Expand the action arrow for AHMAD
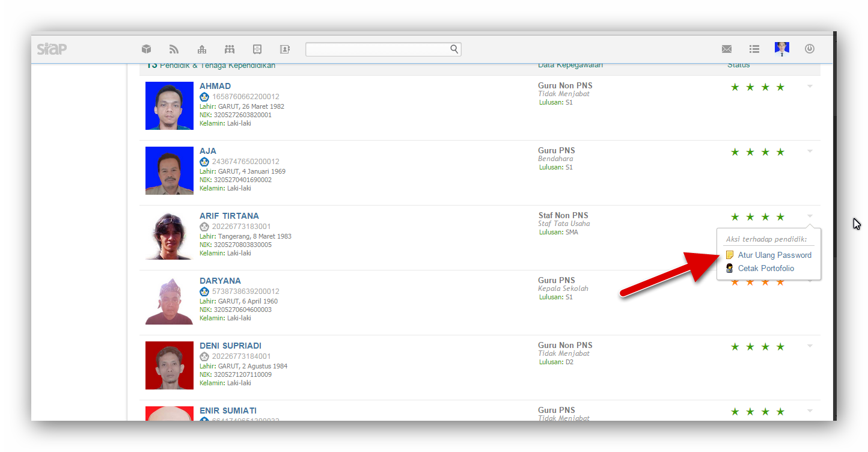This screenshot has height=452, width=868. (810, 87)
